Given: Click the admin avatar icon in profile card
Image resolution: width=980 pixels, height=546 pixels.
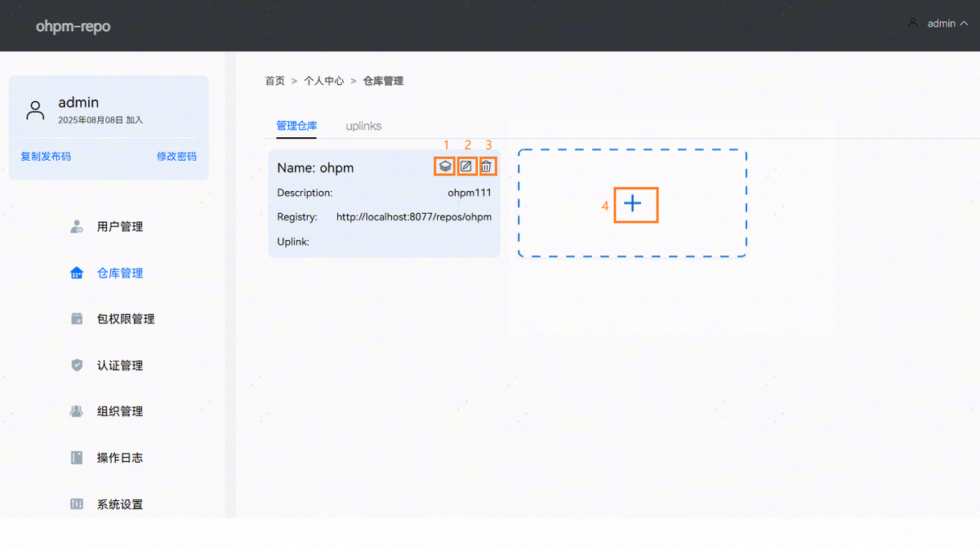Looking at the screenshot, I should tap(35, 111).
